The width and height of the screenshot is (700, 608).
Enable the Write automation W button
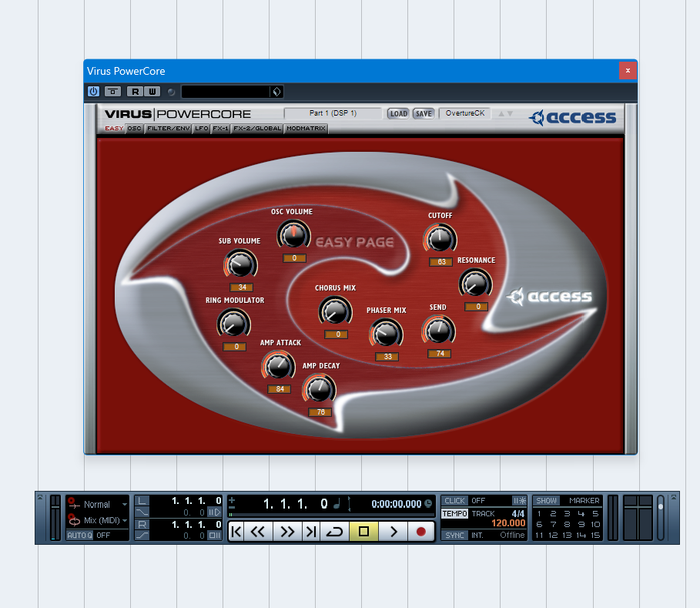[152, 92]
